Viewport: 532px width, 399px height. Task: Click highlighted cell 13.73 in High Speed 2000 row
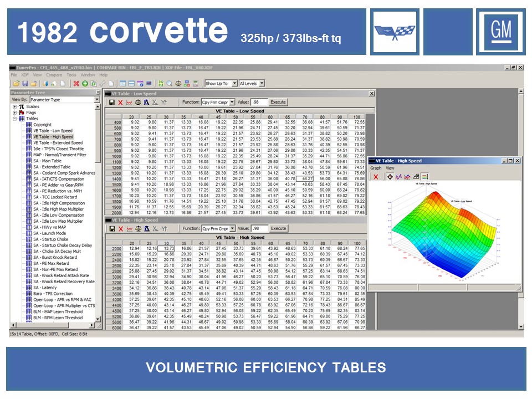[166, 249]
